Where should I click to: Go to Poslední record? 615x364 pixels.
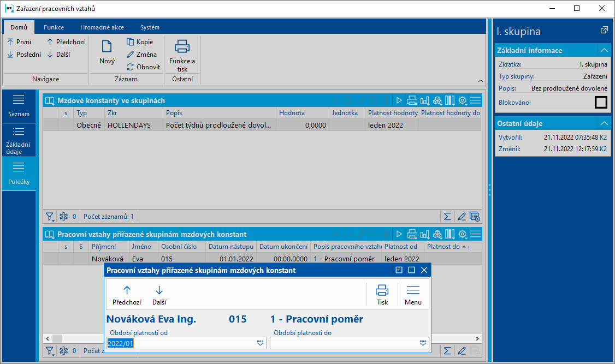(x=24, y=55)
